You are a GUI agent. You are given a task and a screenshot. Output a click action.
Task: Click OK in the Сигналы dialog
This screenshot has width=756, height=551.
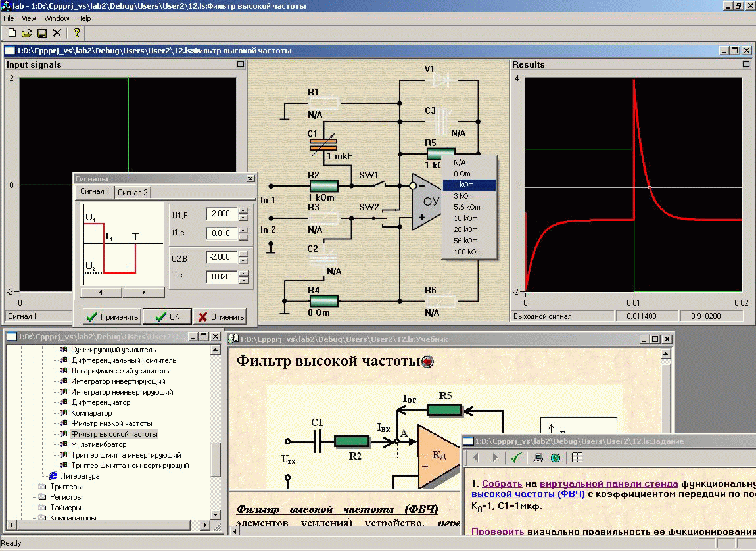[x=167, y=317]
